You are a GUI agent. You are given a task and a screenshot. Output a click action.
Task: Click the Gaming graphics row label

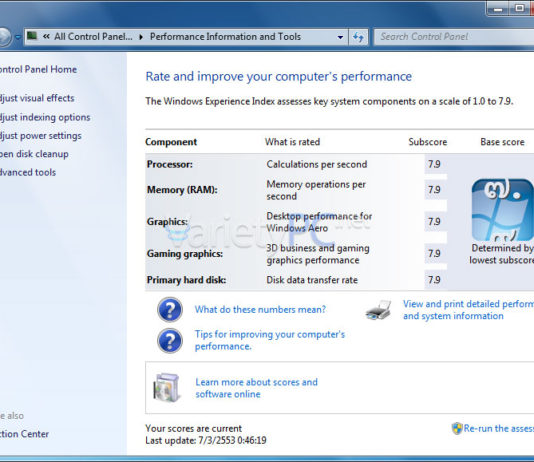pyautogui.click(x=185, y=254)
